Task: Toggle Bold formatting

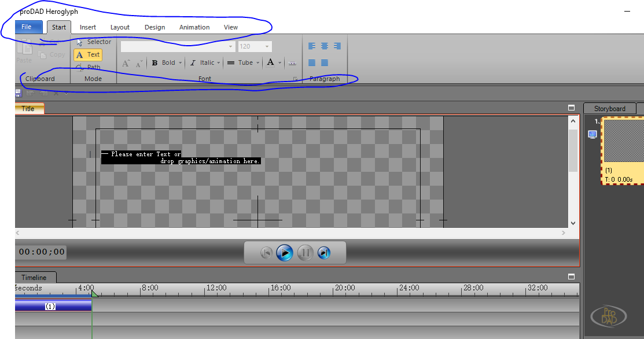Action: (164, 63)
